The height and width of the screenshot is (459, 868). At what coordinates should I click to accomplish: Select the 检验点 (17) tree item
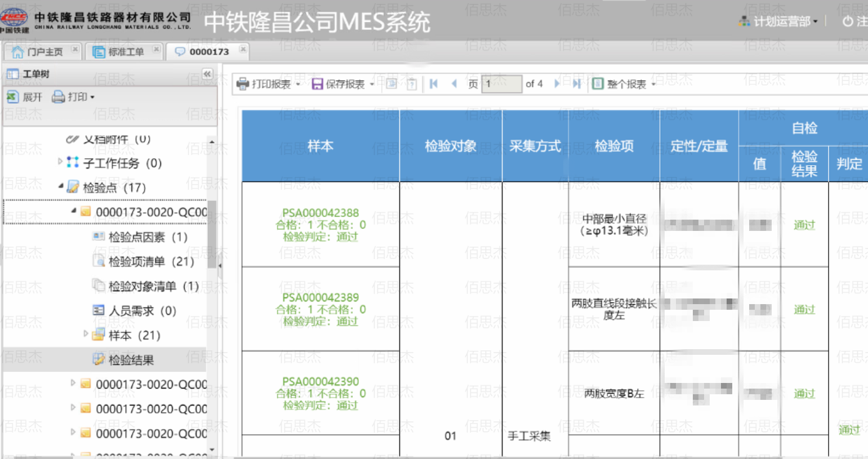click(114, 188)
